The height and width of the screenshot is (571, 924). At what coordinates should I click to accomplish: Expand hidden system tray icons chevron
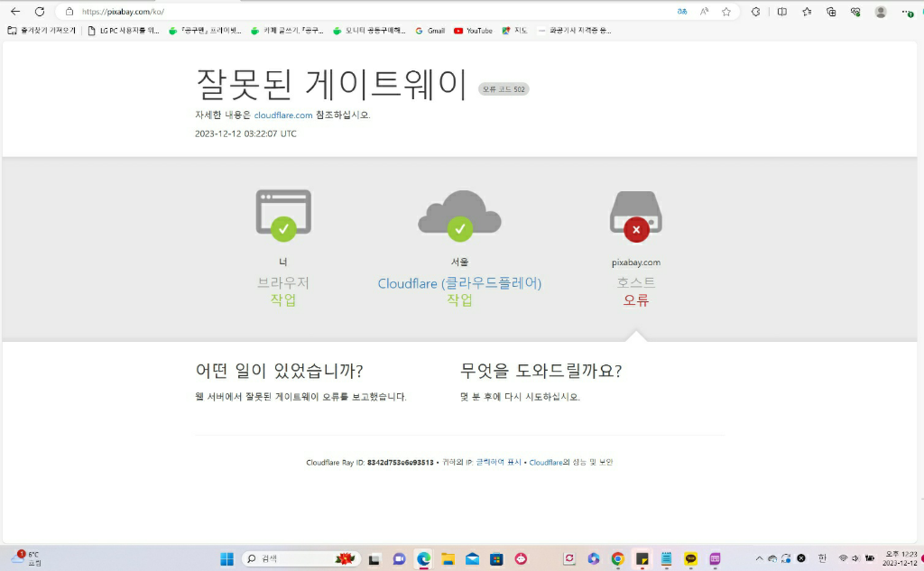[759, 558]
